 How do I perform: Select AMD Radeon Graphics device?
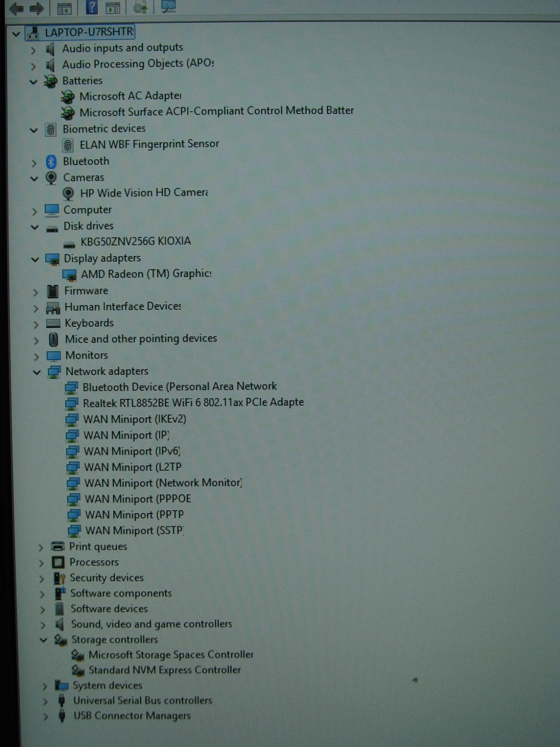pyautogui.click(x=146, y=274)
